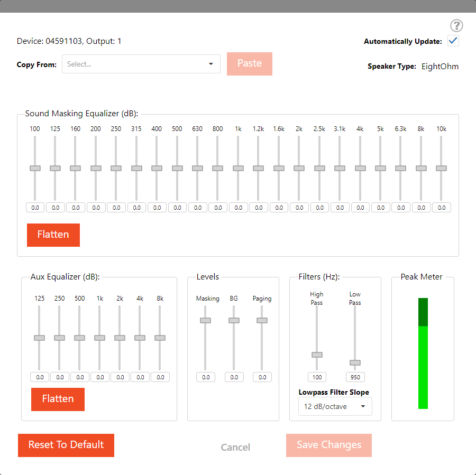The height and width of the screenshot is (475, 476).
Task: Click the 630 Hz masking equalizer slider handle
Action: pos(197,169)
